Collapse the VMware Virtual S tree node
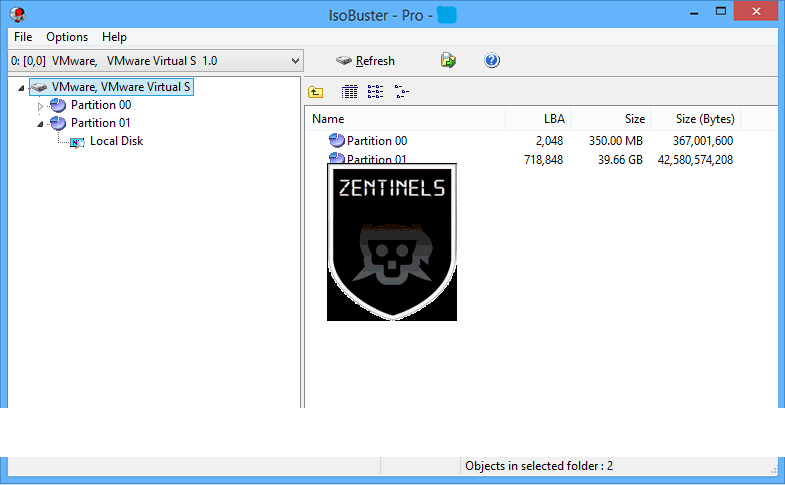This screenshot has width=785, height=485. point(21,88)
